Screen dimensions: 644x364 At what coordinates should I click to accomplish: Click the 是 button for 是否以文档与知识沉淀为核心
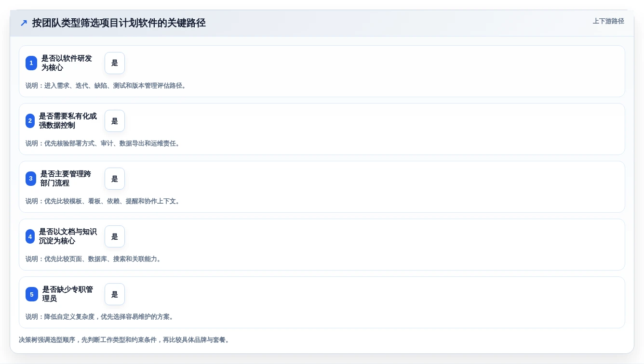click(115, 236)
